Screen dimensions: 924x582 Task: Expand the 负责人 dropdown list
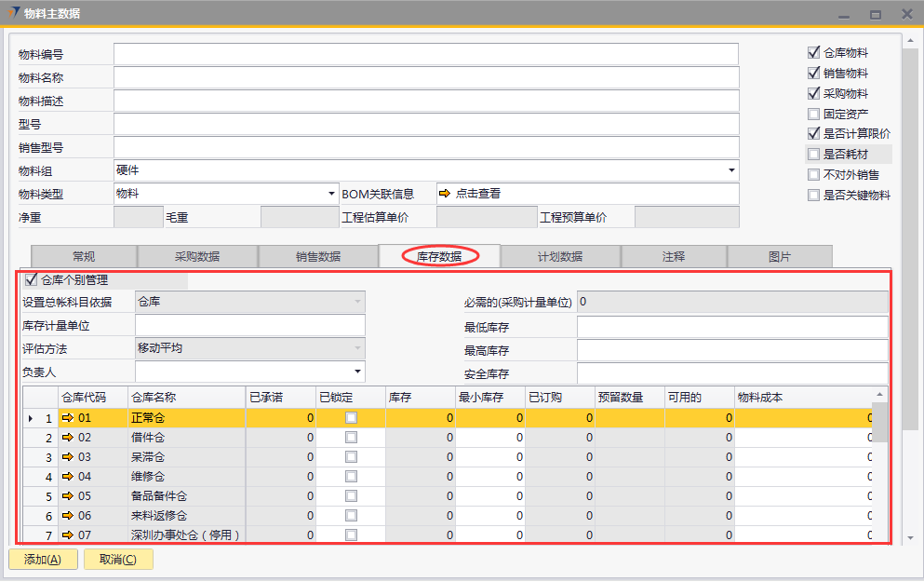358,372
